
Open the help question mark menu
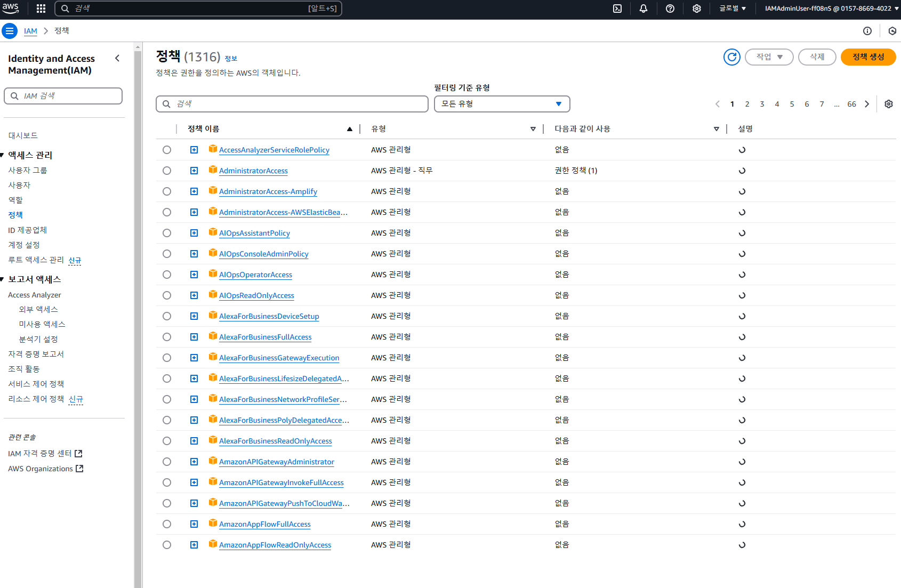coord(670,9)
